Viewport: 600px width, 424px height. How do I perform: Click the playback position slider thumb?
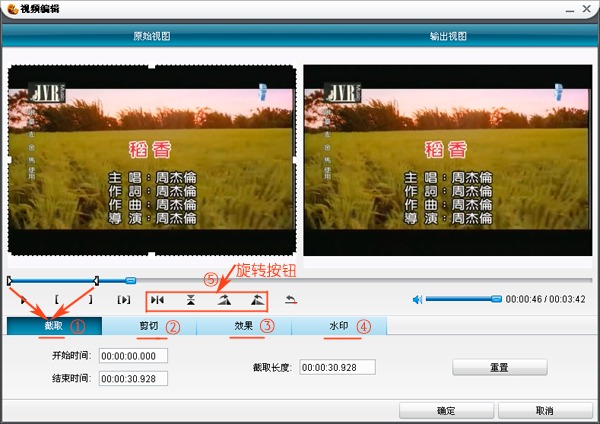130,280
